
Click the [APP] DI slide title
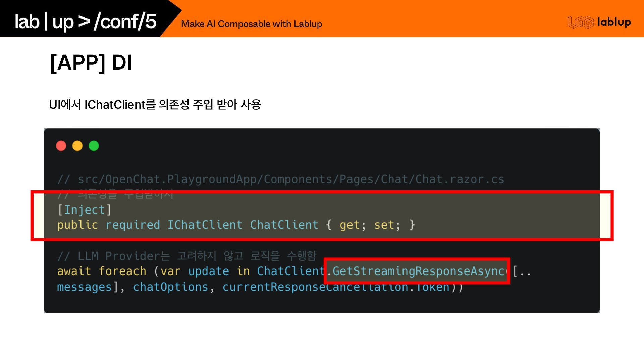tap(91, 63)
